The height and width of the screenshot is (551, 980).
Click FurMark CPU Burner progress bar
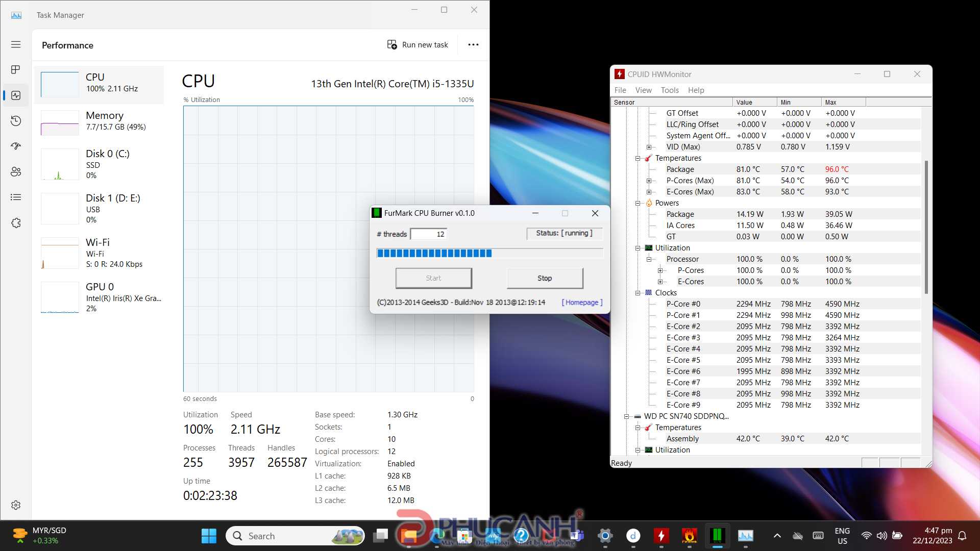(x=489, y=253)
